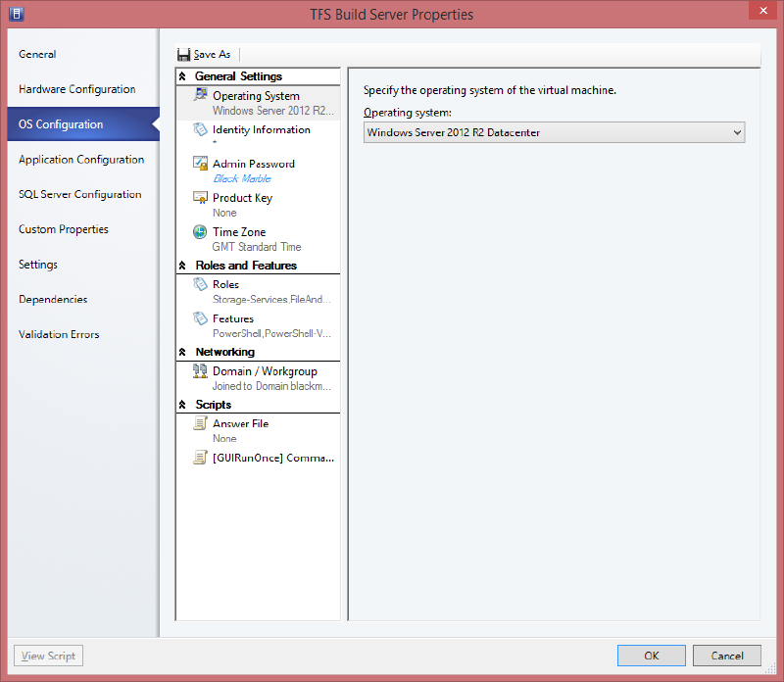
Task: Collapse the Networking section chevron
Action: [x=182, y=352]
